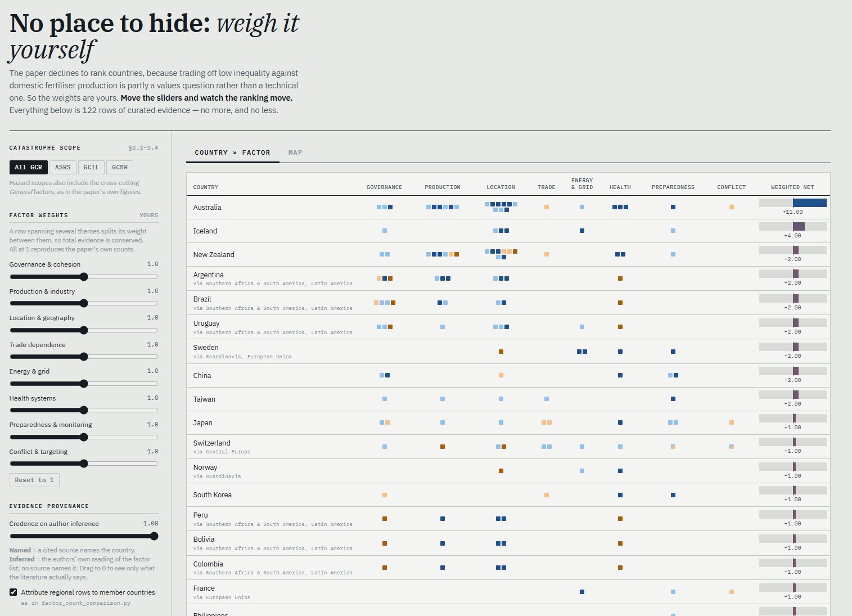Click the South Korea row label
The height and width of the screenshot is (616, 852).
[212, 494]
